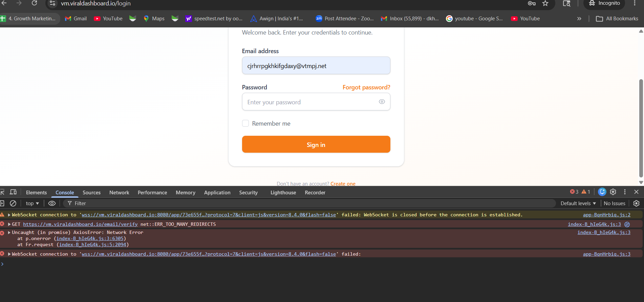Image resolution: width=644 pixels, height=302 pixels.
Task: Open the All Bookmarks folder
Action: (617, 19)
